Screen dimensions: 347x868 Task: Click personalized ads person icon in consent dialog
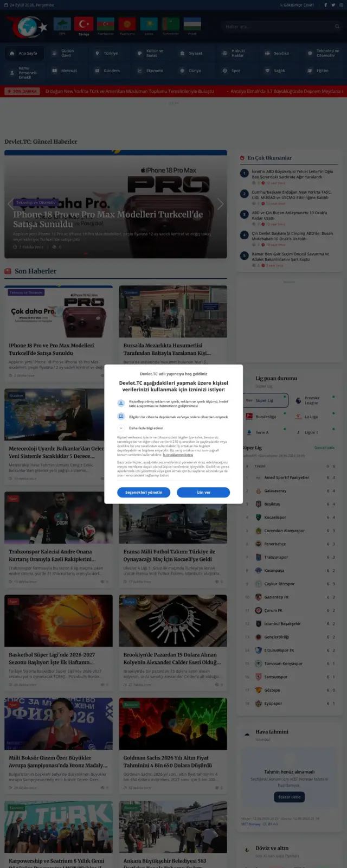[121, 403]
